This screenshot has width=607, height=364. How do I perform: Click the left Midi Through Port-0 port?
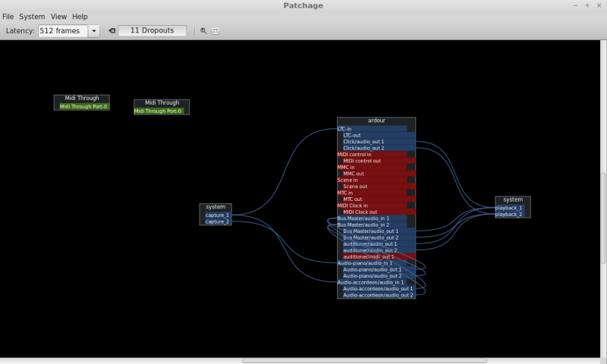[83, 107]
